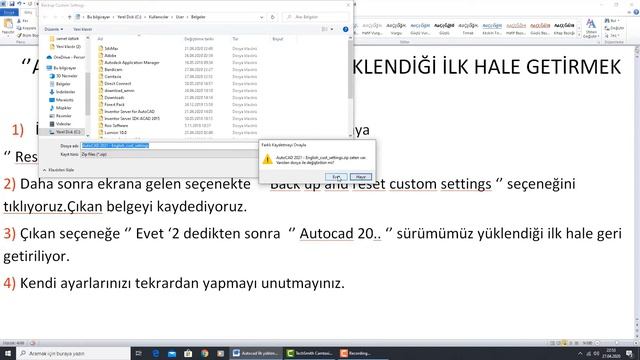Open the Kayıt türü Zip files dropdown
This screenshot has height=360, width=640.
pyautogui.click(x=169, y=154)
